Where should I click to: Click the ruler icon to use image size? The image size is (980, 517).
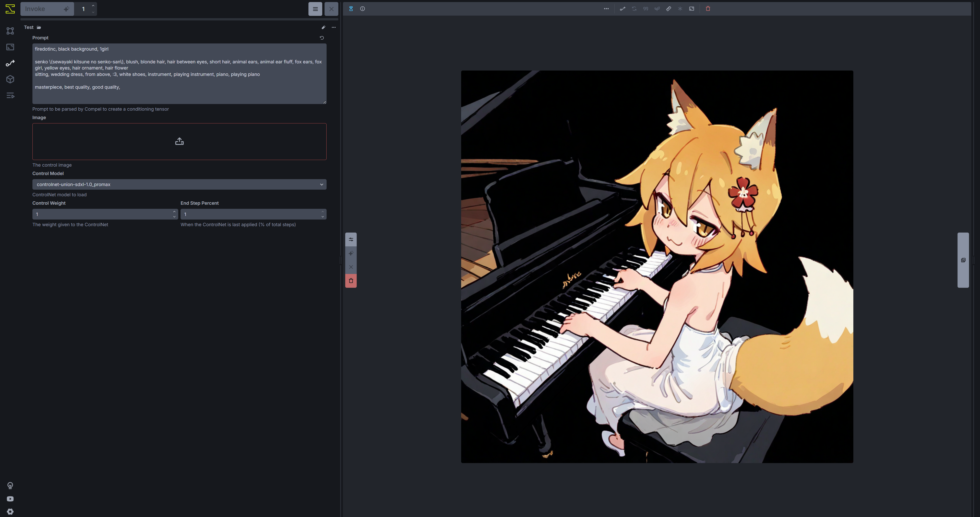tap(668, 9)
